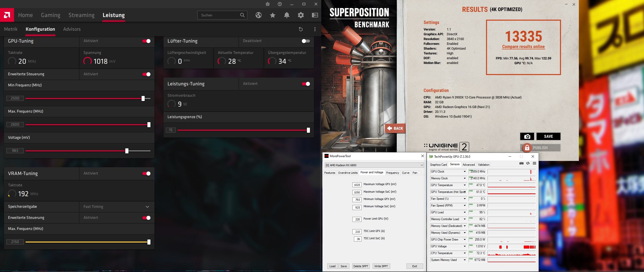Open the GPU-Z hamburger menu icon

(534, 163)
